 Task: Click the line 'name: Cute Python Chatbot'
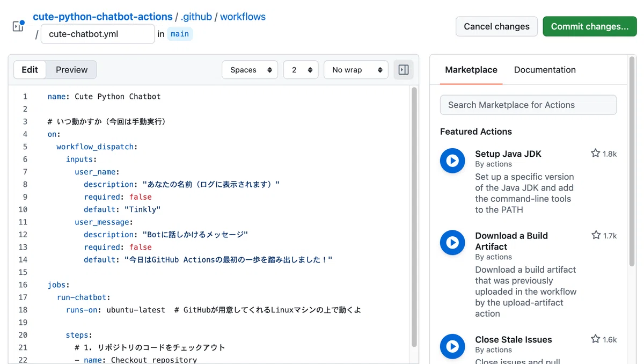[x=104, y=97]
